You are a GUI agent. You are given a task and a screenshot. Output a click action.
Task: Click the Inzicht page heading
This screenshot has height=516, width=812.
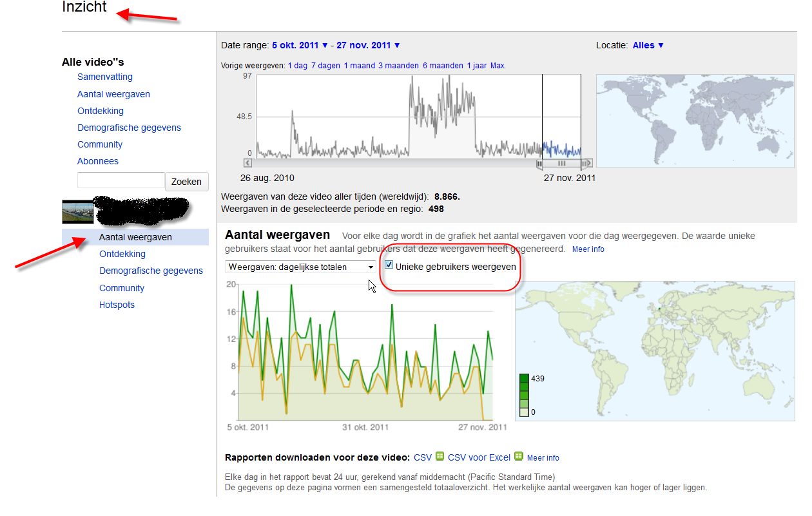coord(84,8)
